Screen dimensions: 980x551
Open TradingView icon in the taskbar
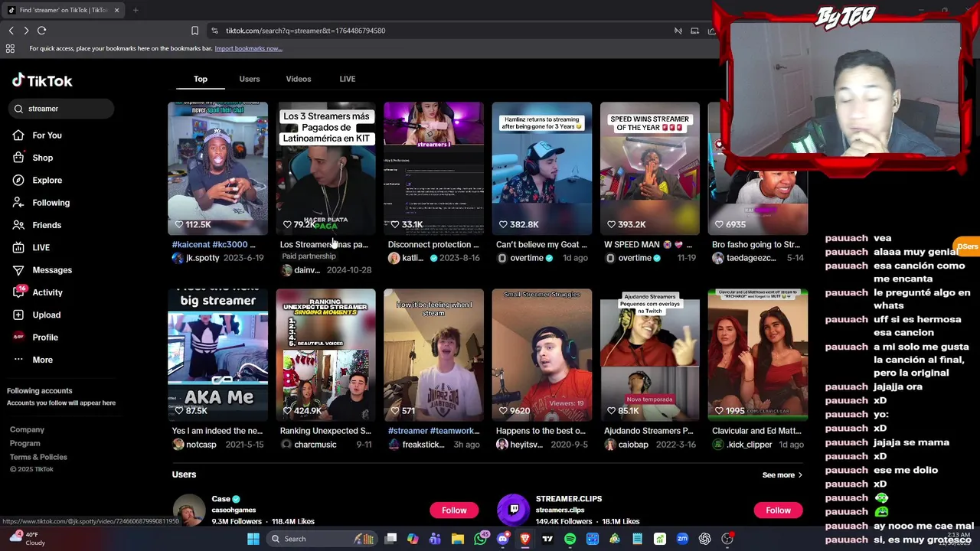[x=547, y=539]
